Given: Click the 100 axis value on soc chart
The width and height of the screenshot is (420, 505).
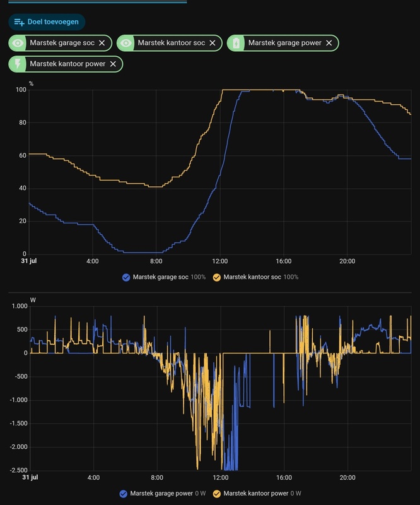Looking at the screenshot, I should coord(21,90).
